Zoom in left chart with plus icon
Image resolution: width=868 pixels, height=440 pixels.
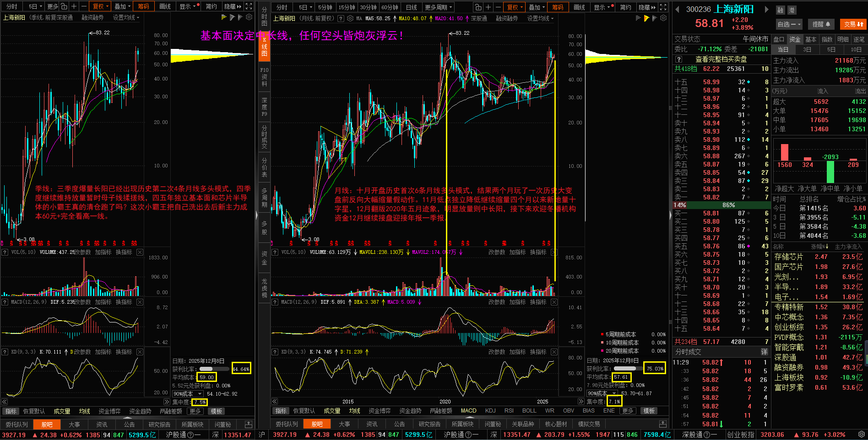tap(74, 6)
